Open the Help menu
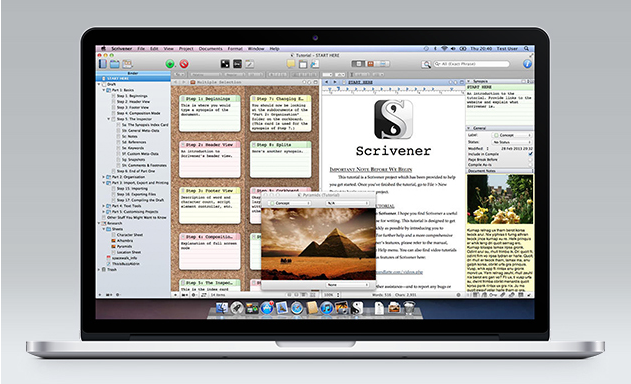Image resolution: width=631 pixels, height=384 pixels. [274, 48]
